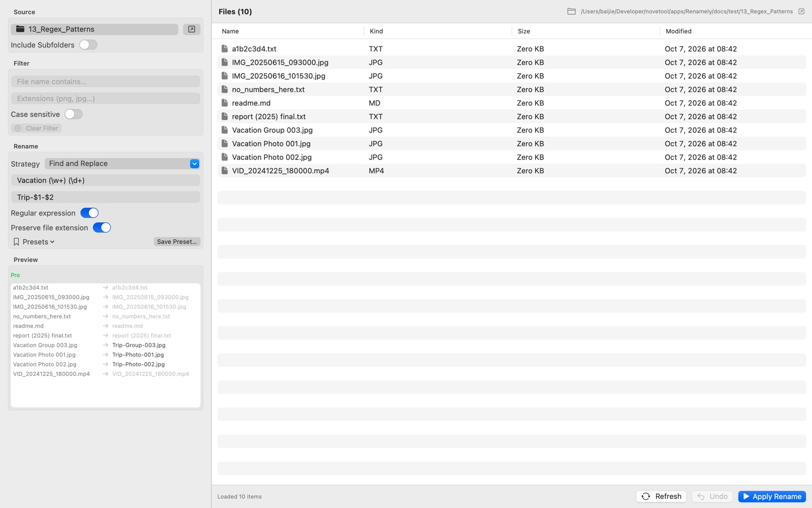Click the Clear Filter button

[37, 128]
